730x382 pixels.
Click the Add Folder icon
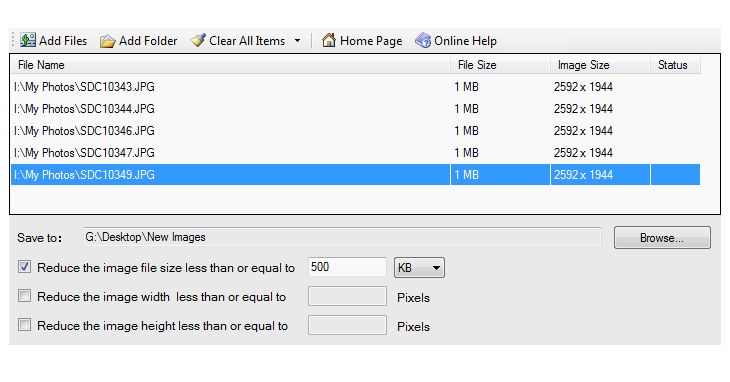(108, 41)
